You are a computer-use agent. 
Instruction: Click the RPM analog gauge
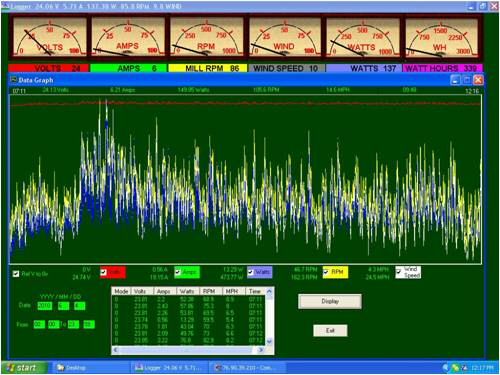207,37
